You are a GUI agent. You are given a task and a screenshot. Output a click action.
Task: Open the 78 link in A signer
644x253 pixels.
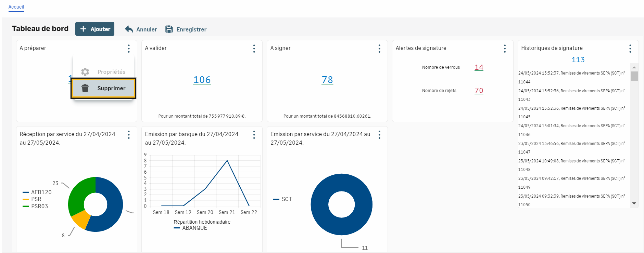327,80
